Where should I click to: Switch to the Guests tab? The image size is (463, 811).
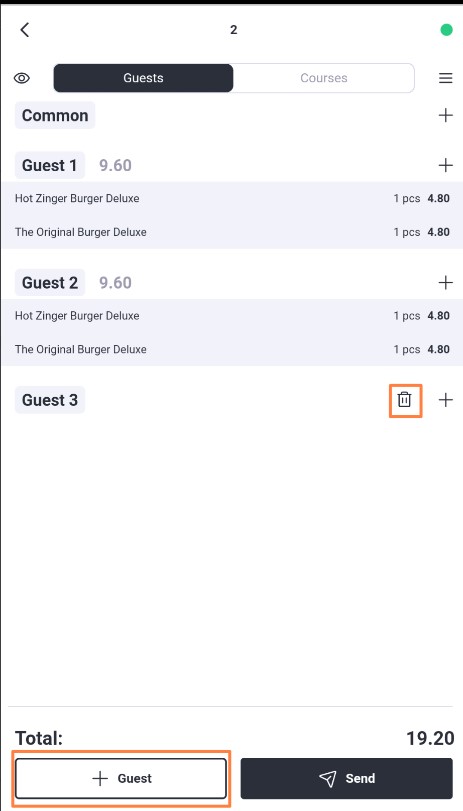tap(143, 78)
